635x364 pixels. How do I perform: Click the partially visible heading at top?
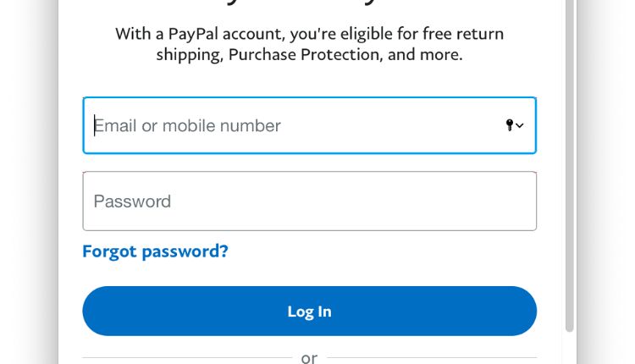[309, 4]
